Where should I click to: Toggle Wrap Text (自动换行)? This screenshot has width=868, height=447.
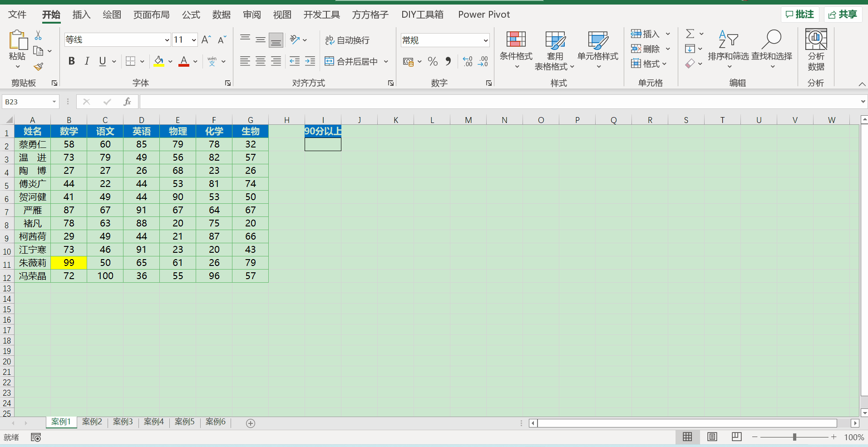[x=348, y=40]
